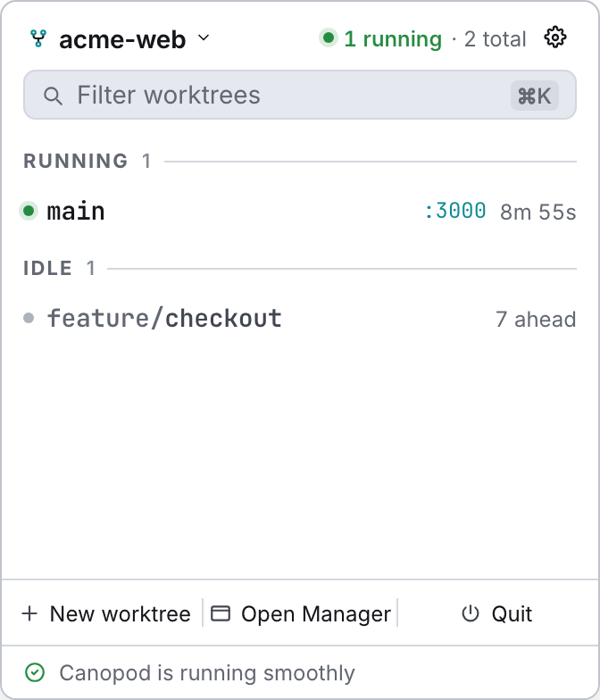Image resolution: width=600 pixels, height=700 pixels.
Task: Select the acme-web repository name
Action: [122, 39]
